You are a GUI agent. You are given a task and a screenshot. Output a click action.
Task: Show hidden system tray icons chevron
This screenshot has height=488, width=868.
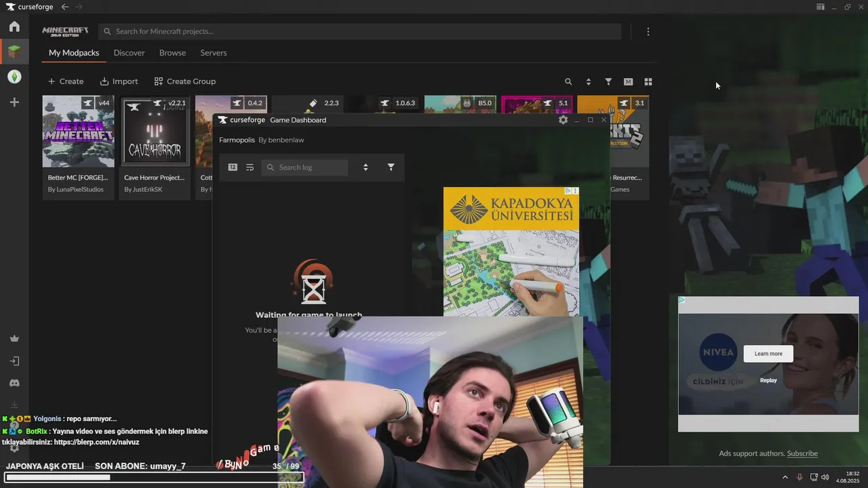(x=785, y=477)
